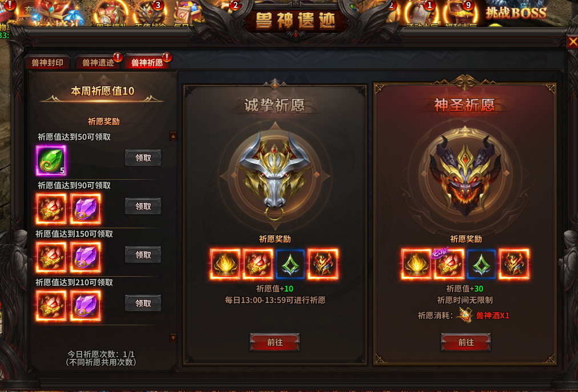This screenshot has height=392, width=578.
Task: Click the golden flame reward under 诚挚祈愿
Action: tap(225, 264)
